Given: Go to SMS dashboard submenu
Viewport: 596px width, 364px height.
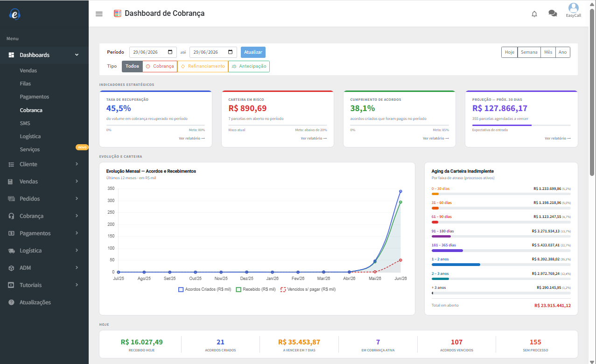Looking at the screenshot, I should pos(25,123).
